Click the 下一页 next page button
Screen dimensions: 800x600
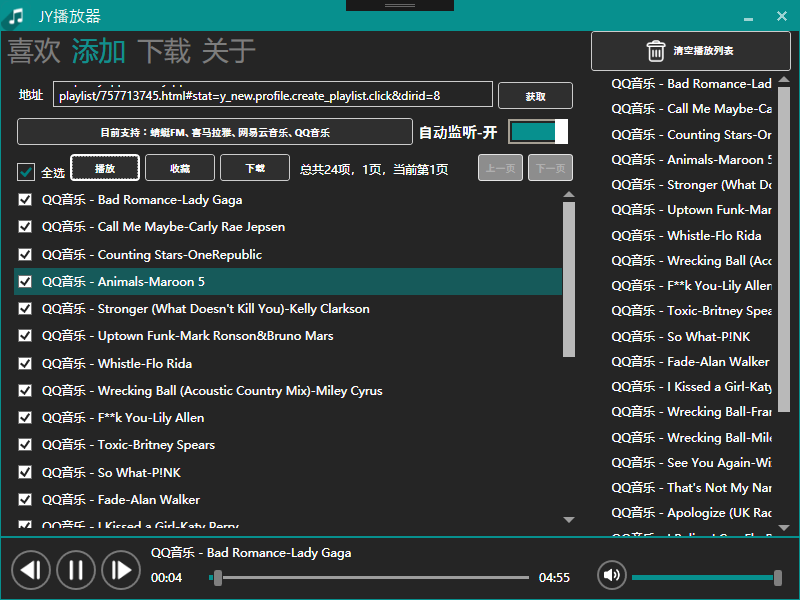click(551, 168)
